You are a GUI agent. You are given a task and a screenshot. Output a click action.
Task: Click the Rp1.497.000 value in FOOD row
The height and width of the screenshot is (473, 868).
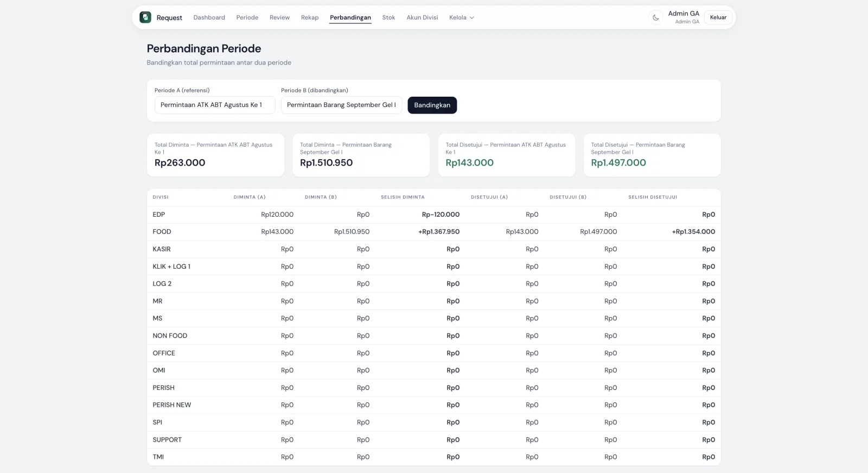598,232
